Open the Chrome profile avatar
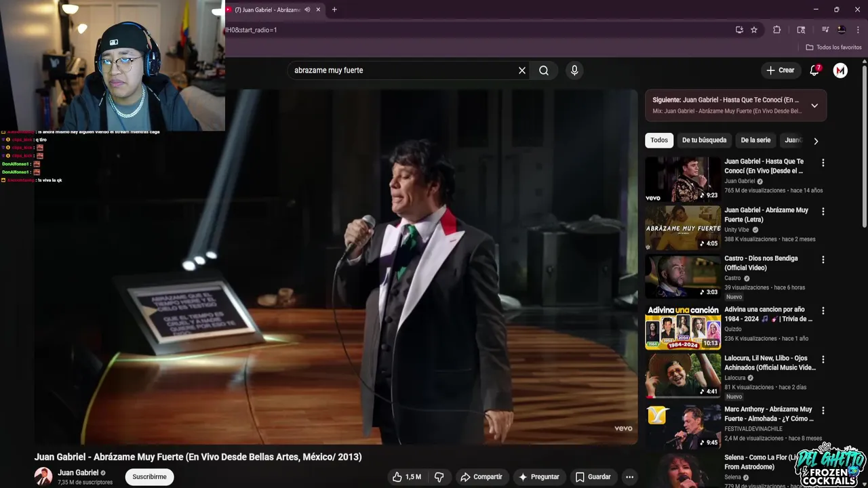This screenshot has width=868, height=488. pos(842,30)
